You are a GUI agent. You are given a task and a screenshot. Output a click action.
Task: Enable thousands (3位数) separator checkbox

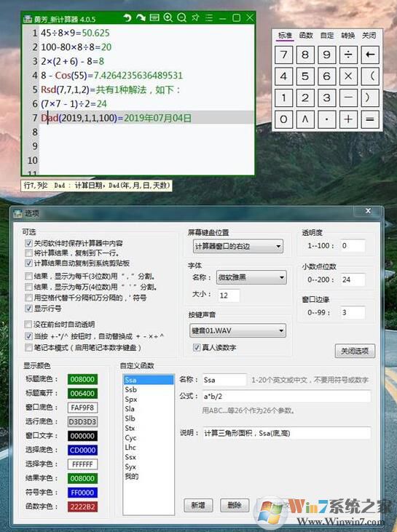(x=28, y=276)
